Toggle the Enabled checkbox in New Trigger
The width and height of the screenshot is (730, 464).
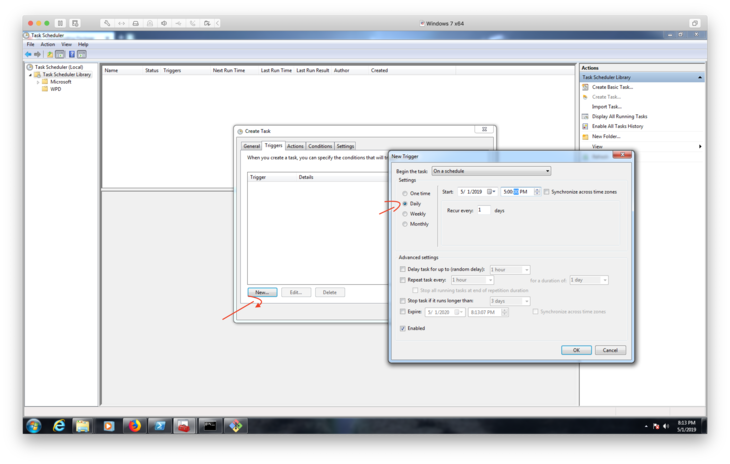402,328
